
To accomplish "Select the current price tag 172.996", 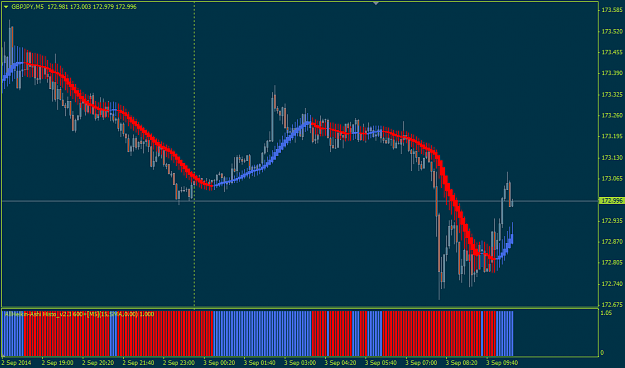I will click(612, 201).
